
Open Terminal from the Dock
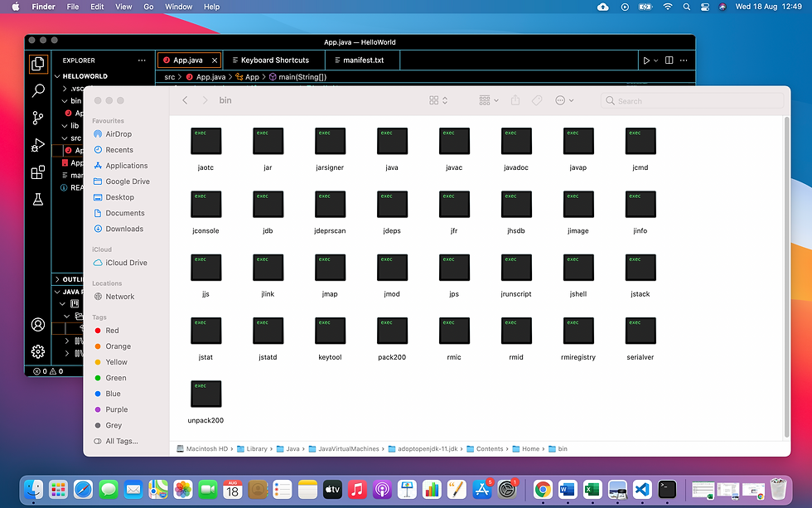click(667, 490)
